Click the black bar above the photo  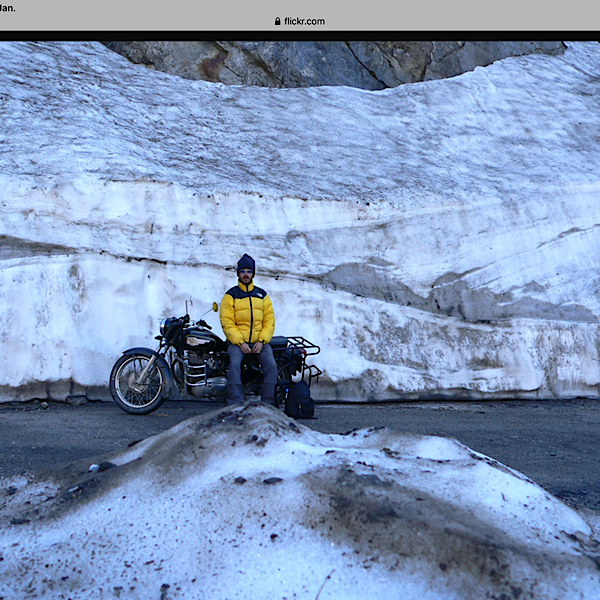[x=300, y=36]
